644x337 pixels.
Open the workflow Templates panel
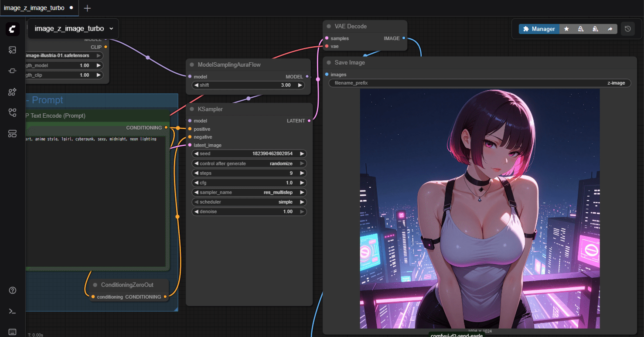[x=12, y=134]
